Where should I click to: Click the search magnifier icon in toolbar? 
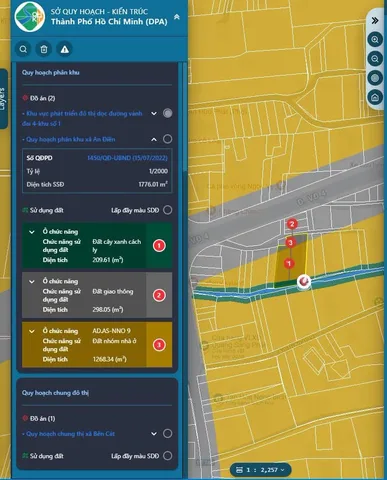coord(23,49)
